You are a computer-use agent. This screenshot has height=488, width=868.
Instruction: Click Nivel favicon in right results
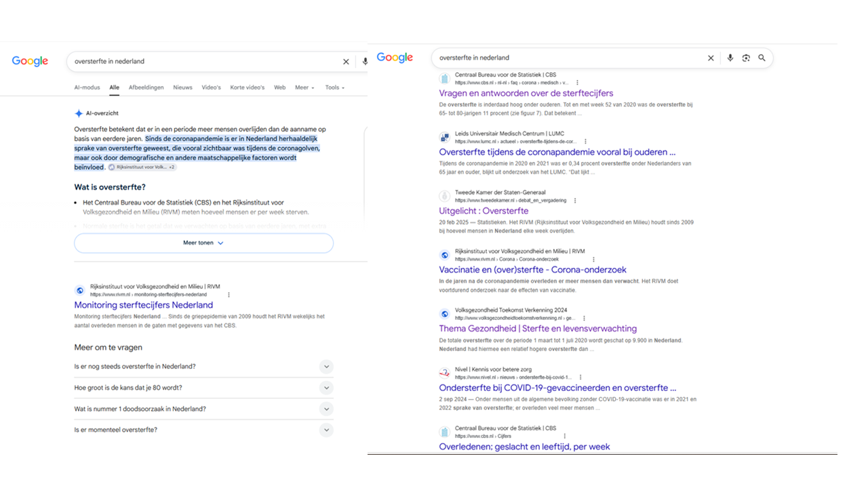pos(444,373)
